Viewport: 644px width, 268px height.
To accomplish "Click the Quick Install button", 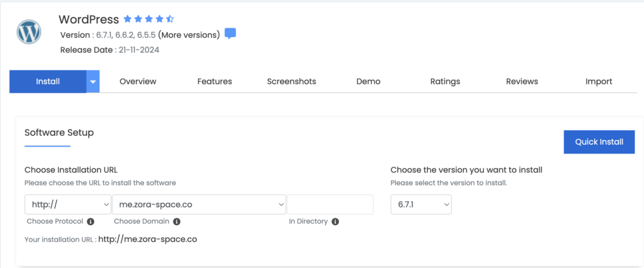I will tap(599, 142).
